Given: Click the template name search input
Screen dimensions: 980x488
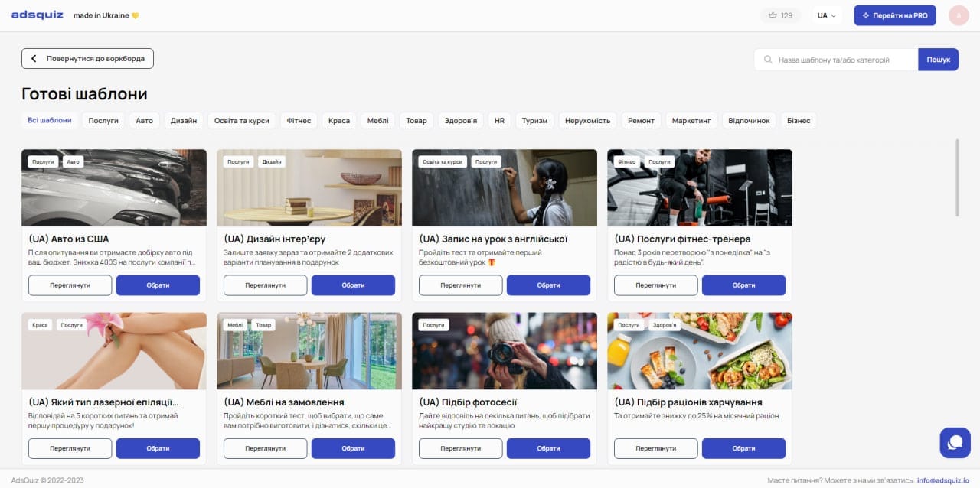Looking at the screenshot, I should [842, 60].
